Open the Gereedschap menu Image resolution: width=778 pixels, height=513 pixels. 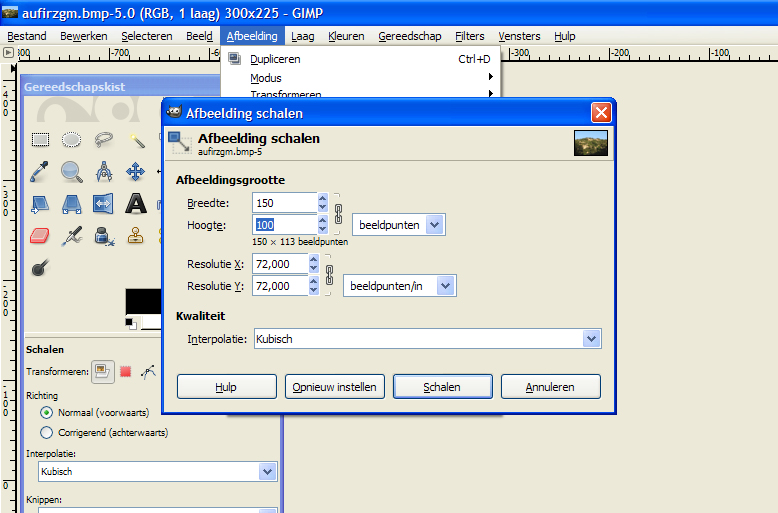[x=410, y=36]
